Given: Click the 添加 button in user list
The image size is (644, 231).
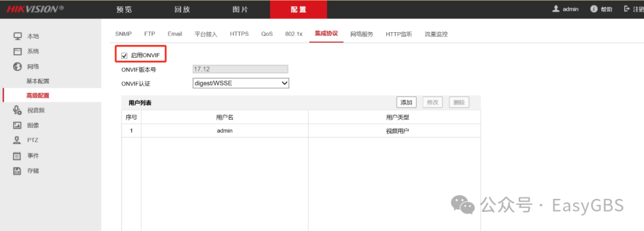Looking at the screenshot, I should [407, 102].
